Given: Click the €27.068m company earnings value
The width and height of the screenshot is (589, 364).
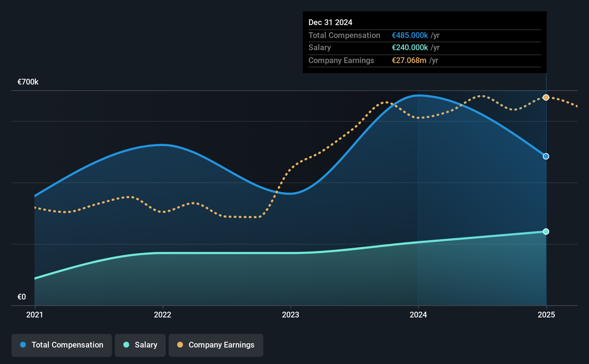Looking at the screenshot, I should tap(409, 60).
